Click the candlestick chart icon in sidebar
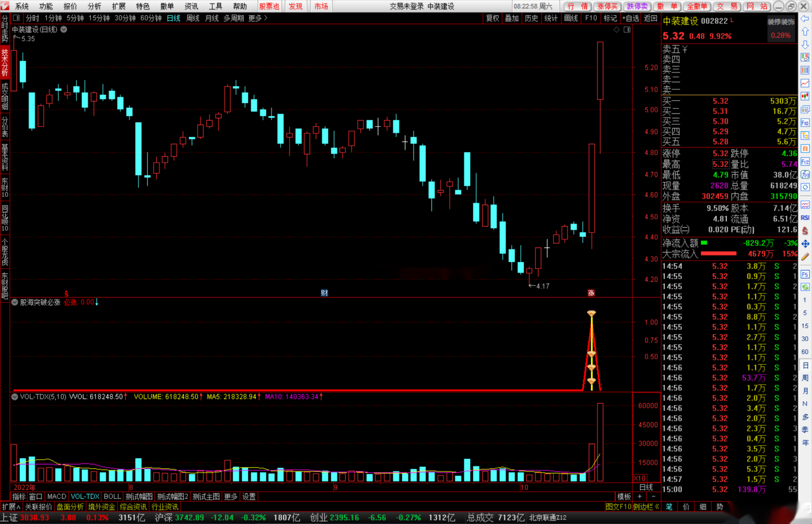The width and height of the screenshot is (812, 524). coord(805,96)
